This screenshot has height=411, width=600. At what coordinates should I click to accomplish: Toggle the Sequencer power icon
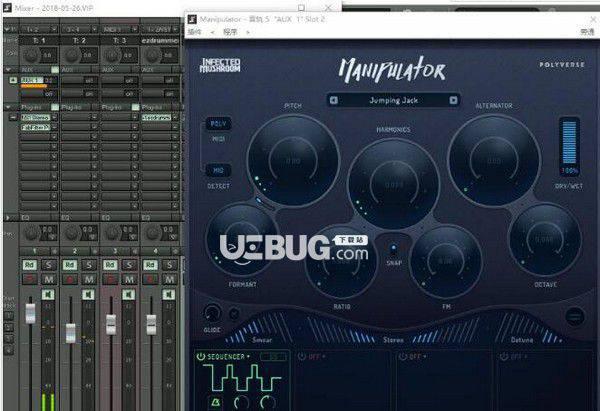(201, 357)
